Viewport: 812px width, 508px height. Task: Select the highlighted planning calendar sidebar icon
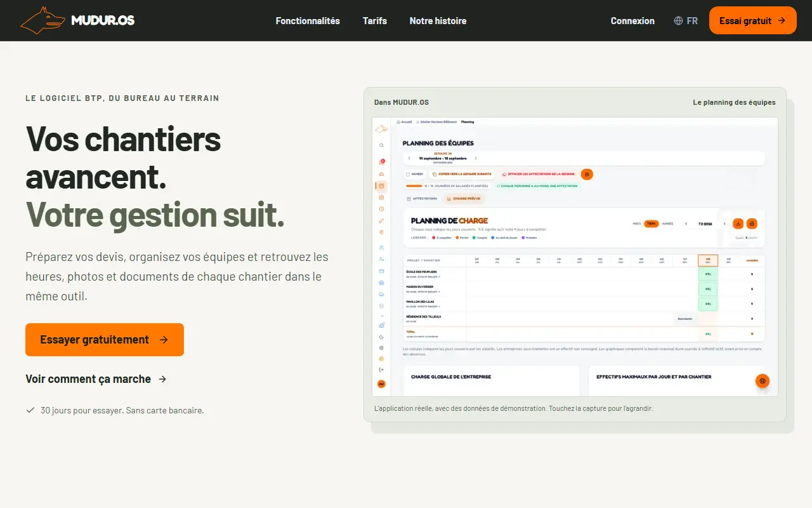pos(381,186)
